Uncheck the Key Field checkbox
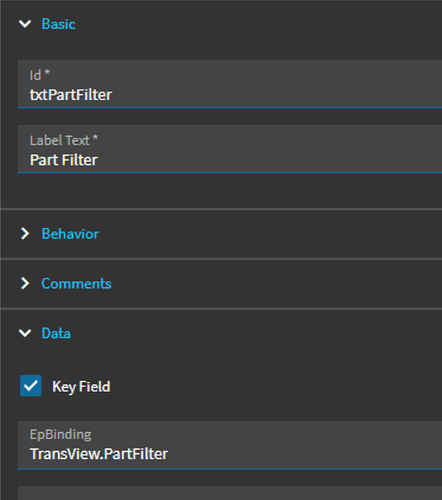The height and width of the screenshot is (500, 442). point(31,386)
